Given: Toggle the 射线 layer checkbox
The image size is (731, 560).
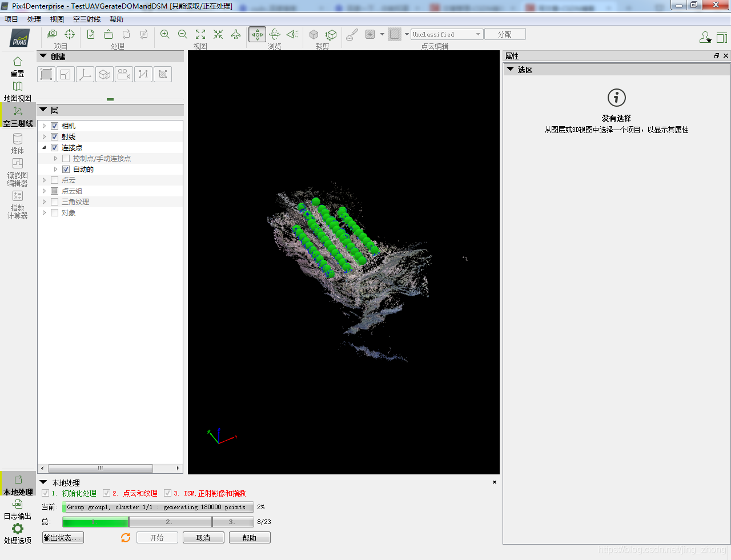Looking at the screenshot, I should tap(55, 137).
